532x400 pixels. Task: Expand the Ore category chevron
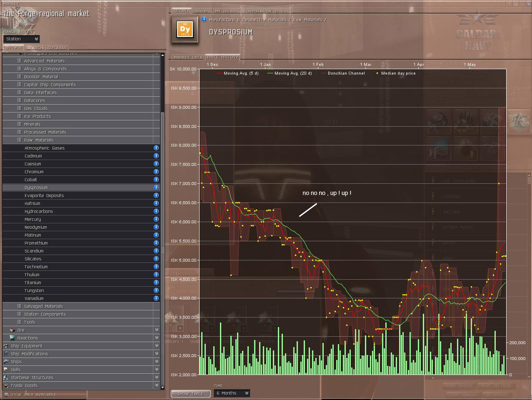coord(157,330)
